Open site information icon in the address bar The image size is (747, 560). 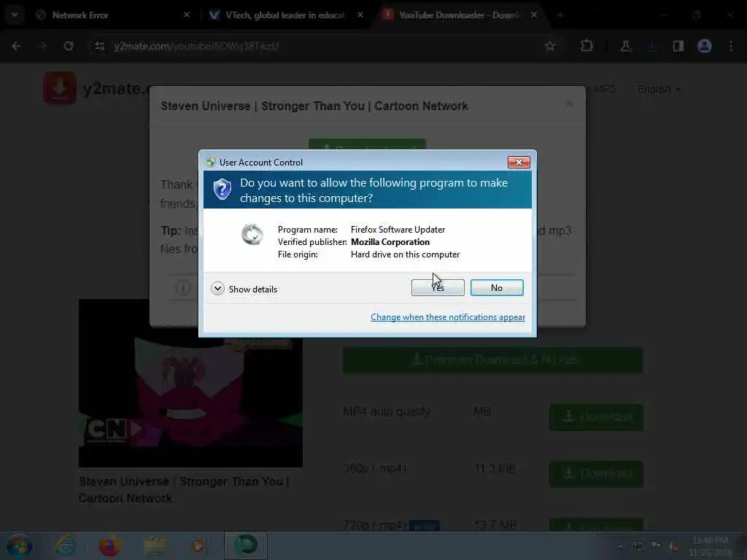pos(99,46)
